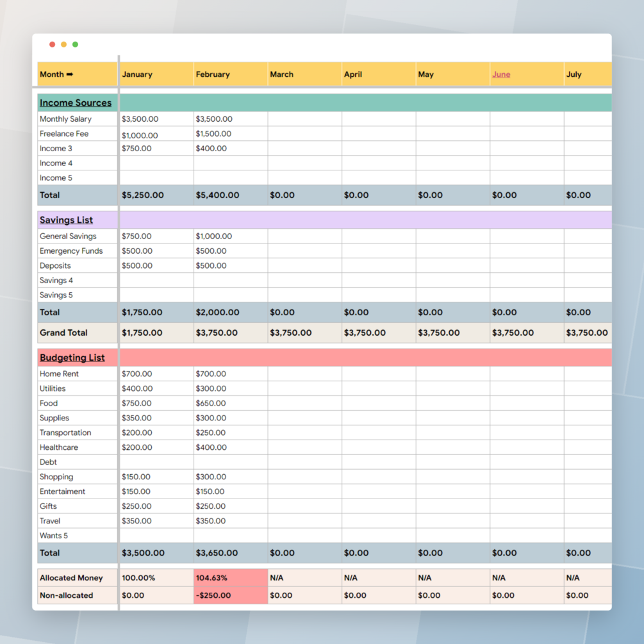This screenshot has width=644, height=644.
Task: Click the Healthcare row label
Action: 59,447
